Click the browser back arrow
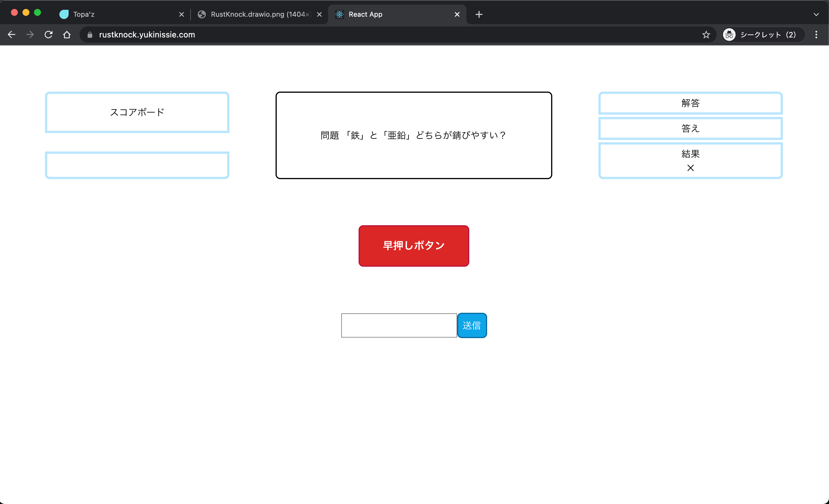The image size is (829, 504). 12,35
